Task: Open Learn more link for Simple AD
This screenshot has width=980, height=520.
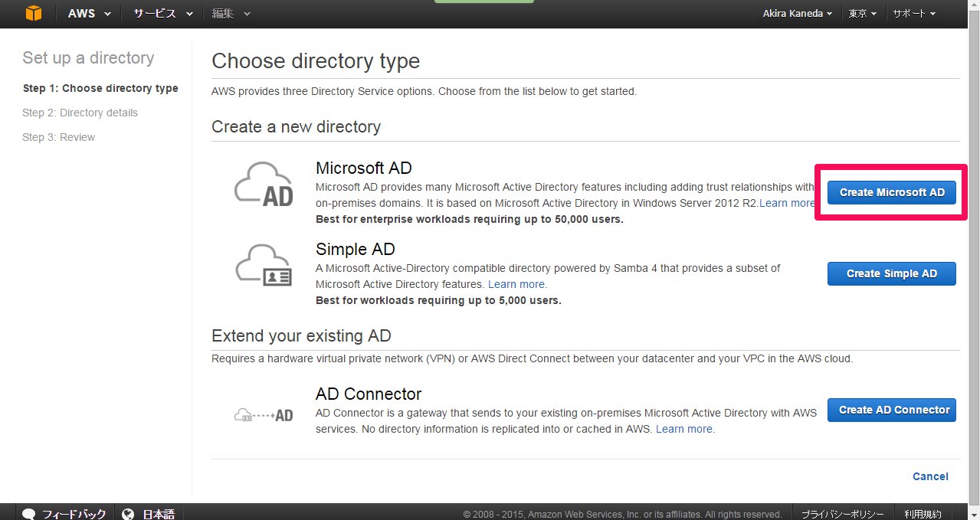Action: [x=517, y=284]
